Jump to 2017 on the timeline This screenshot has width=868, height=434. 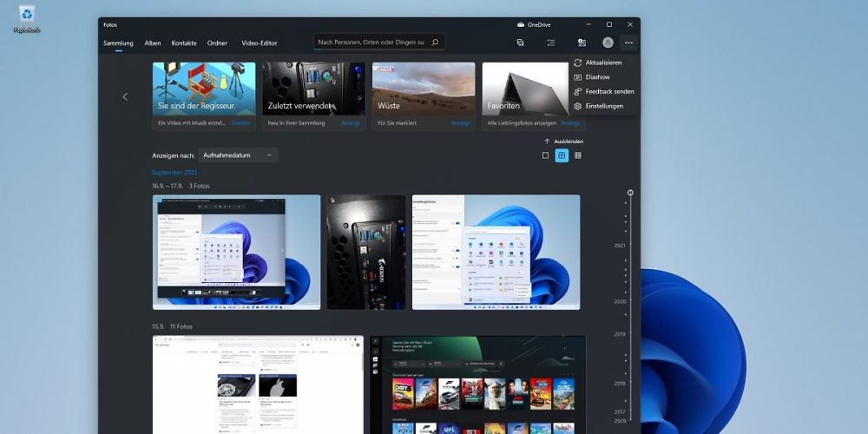click(x=620, y=411)
